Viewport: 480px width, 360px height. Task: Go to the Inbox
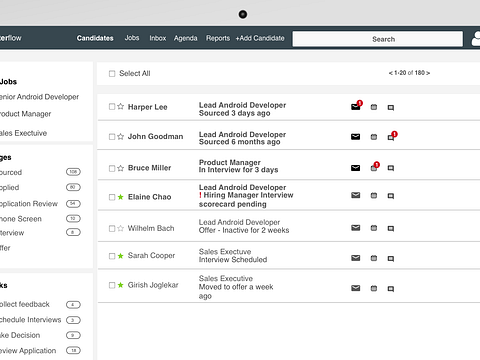coord(158,38)
